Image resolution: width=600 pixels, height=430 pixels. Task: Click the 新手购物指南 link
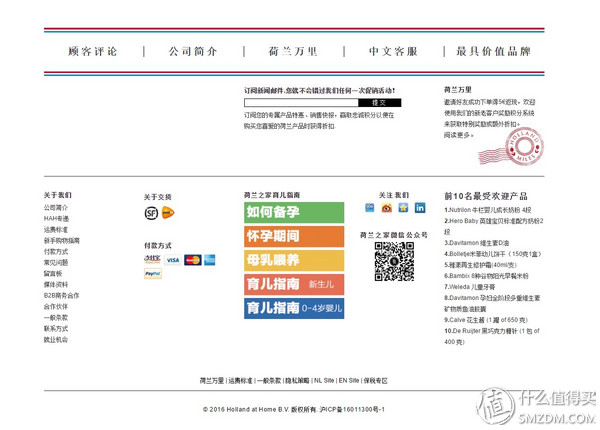[x=62, y=241]
